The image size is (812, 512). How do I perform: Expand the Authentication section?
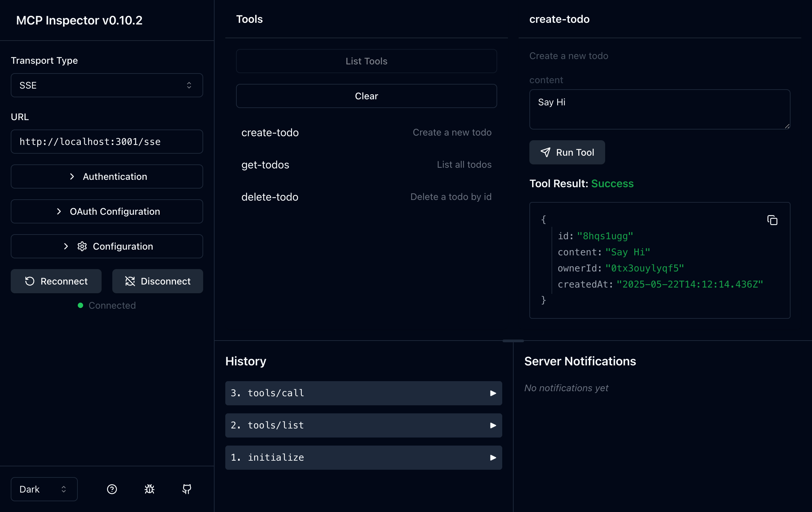click(107, 176)
